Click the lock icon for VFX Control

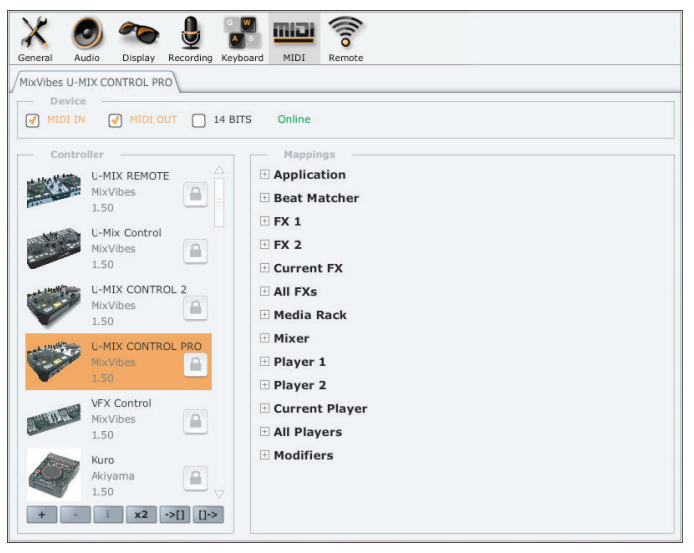click(x=196, y=421)
